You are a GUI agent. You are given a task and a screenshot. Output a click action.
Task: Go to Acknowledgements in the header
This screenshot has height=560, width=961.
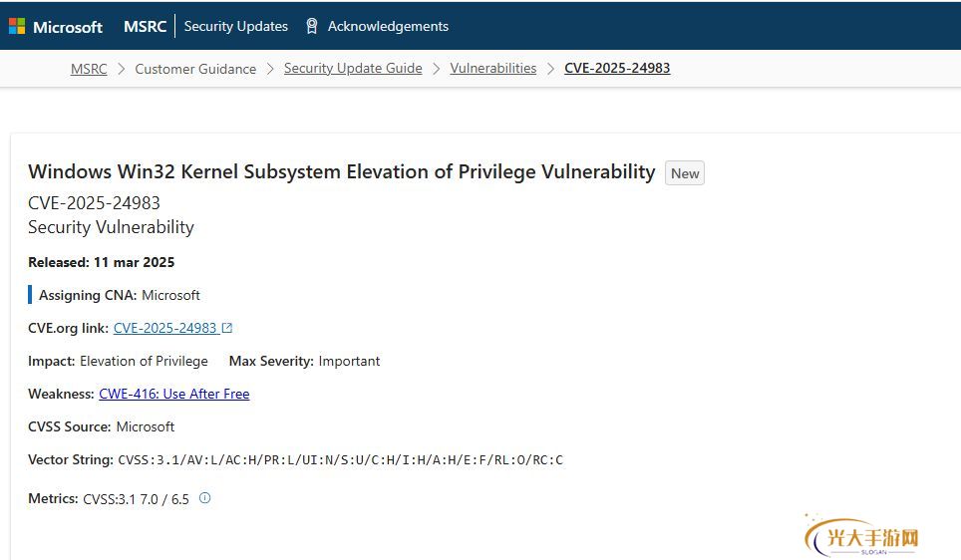pos(388,27)
